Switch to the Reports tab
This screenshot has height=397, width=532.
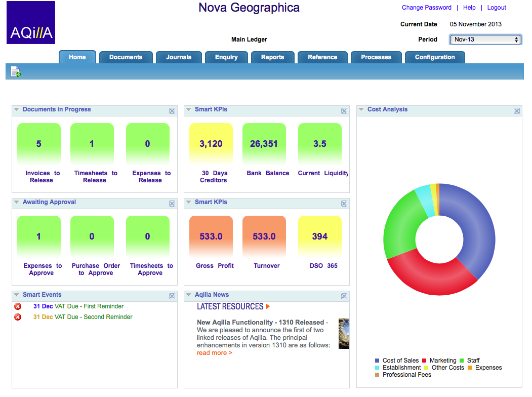(272, 57)
